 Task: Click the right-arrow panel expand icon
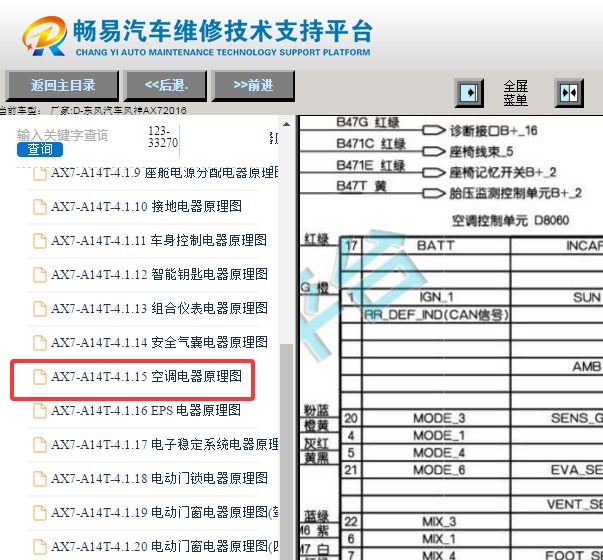click(469, 93)
